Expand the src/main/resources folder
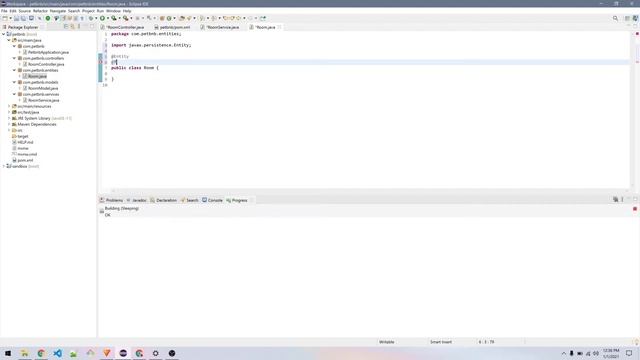Screen dimensions: 640x360 (x=9, y=106)
